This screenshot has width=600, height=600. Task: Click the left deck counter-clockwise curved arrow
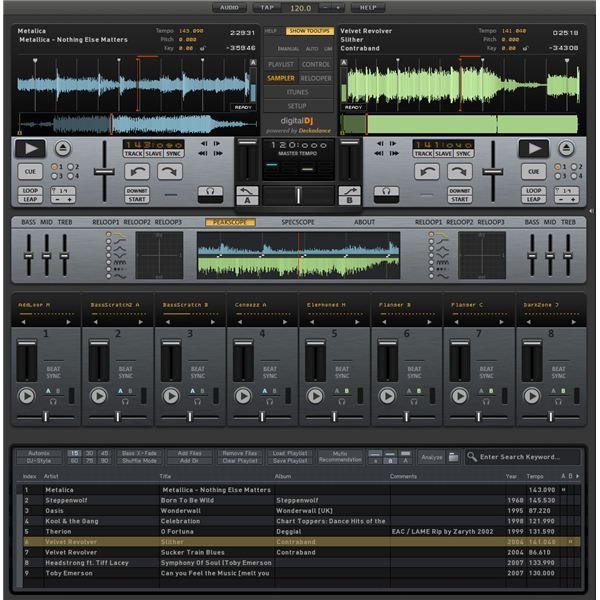pos(137,172)
